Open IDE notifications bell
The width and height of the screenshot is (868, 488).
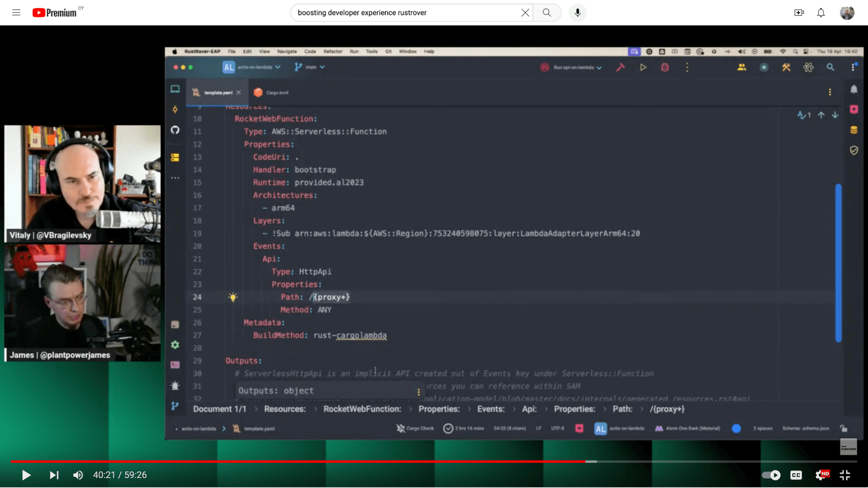click(854, 89)
